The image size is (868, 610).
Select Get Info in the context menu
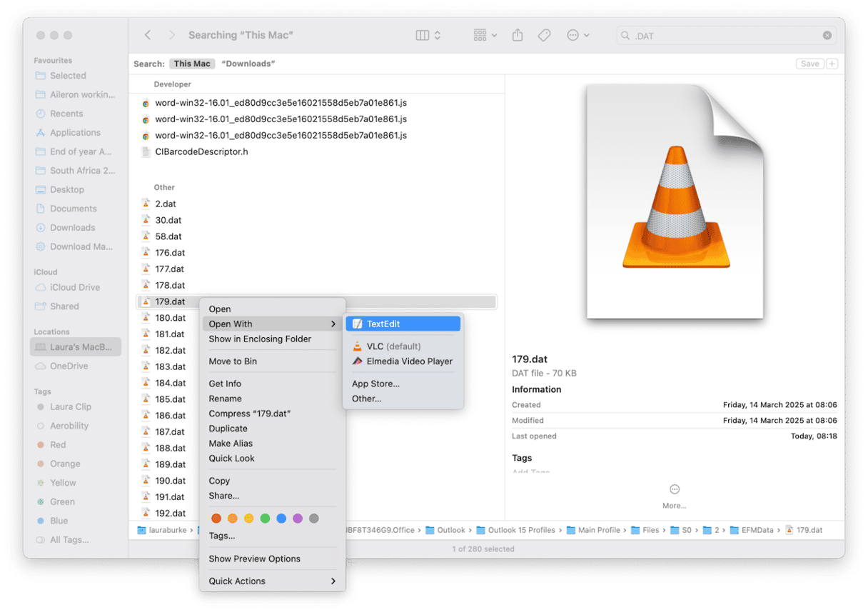pos(225,384)
